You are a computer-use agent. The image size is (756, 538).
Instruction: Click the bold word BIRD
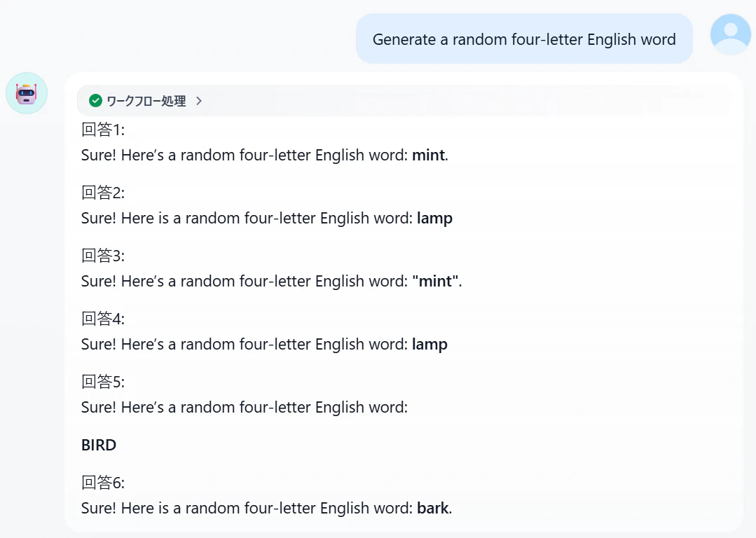99,445
